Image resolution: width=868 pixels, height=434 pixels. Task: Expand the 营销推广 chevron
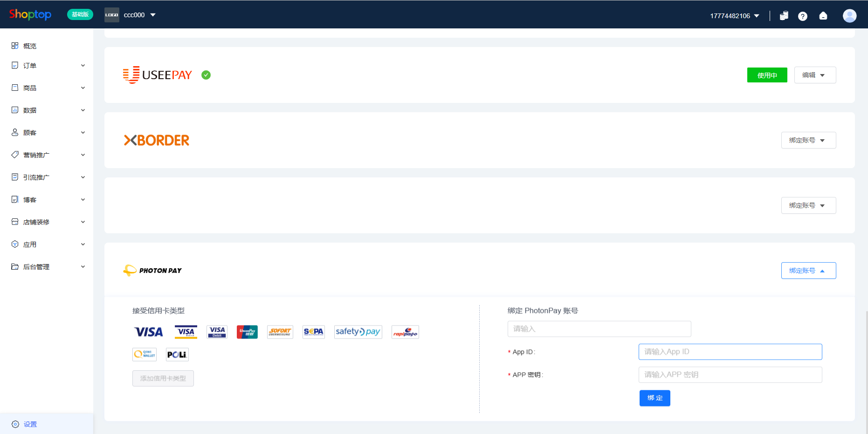tap(83, 155)
